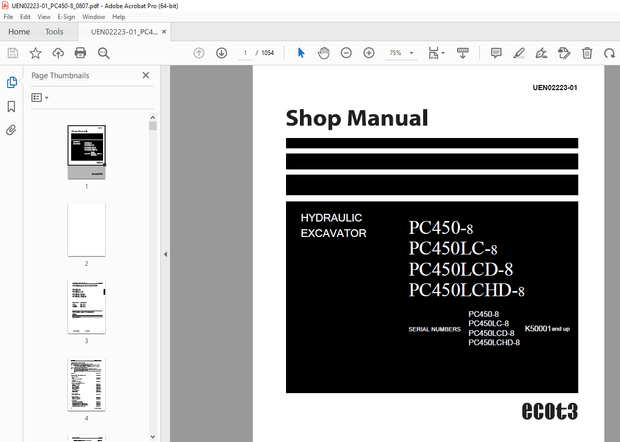Screen dimensions: 620x442
Task: Select page 2 blank thumbnail
Action: coord(87,229)
